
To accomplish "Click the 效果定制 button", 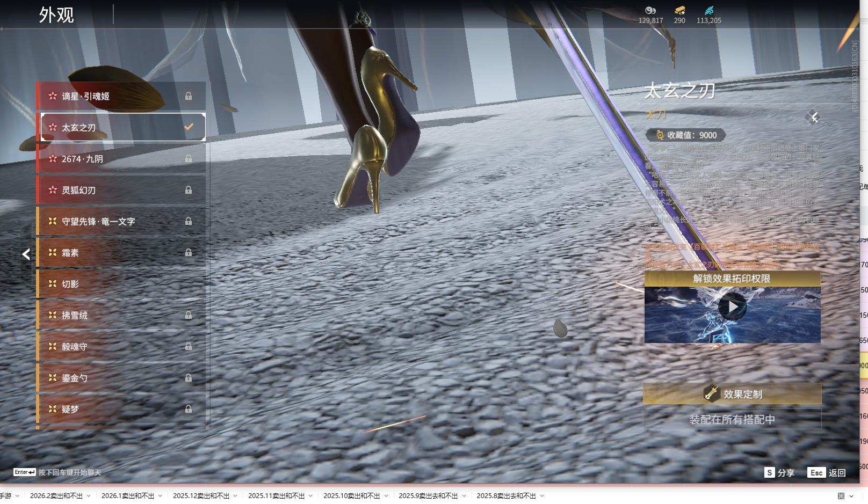I will [x=732, y=394].
